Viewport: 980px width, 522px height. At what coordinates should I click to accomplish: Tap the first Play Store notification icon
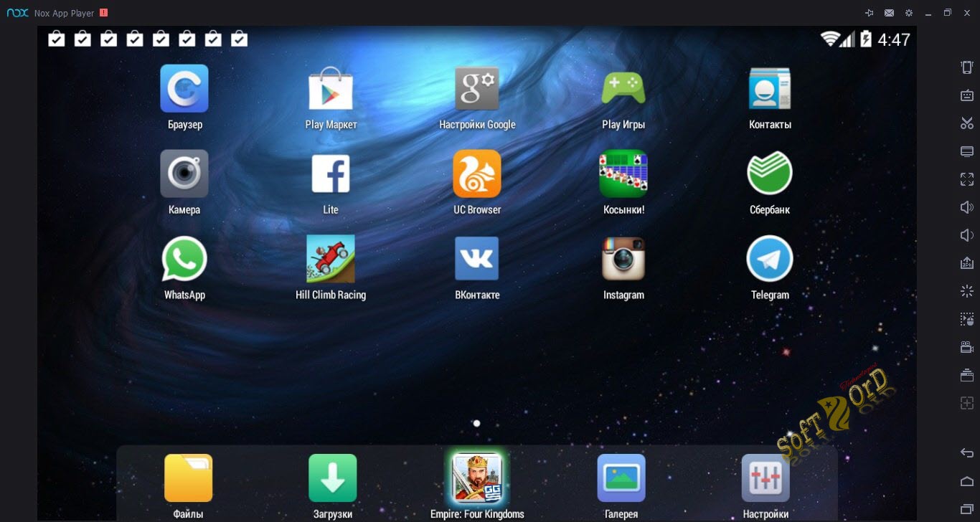(x=57, y=39)
